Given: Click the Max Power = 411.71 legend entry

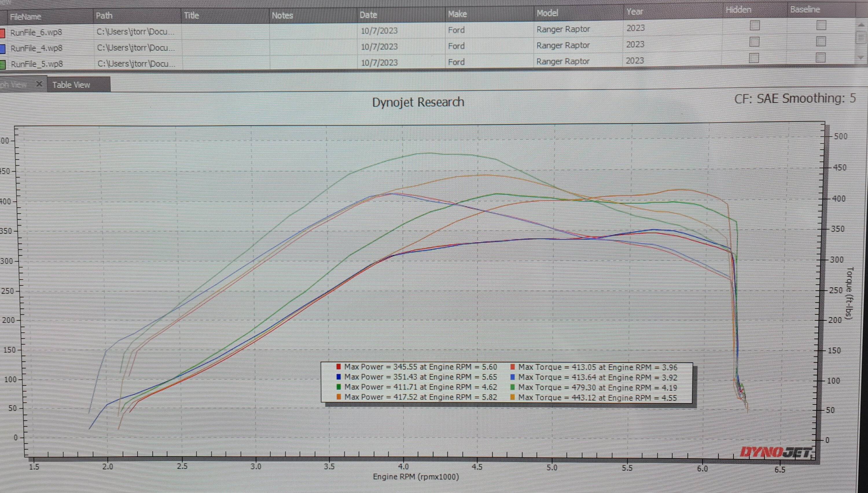Looking at the screenshot, I should (x=417, y=387).
